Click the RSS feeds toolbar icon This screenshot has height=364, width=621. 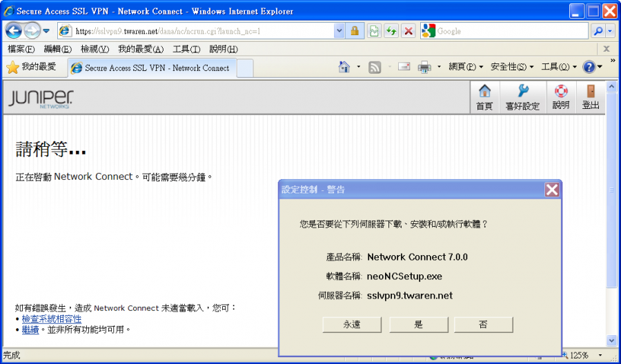coord(375,67)
